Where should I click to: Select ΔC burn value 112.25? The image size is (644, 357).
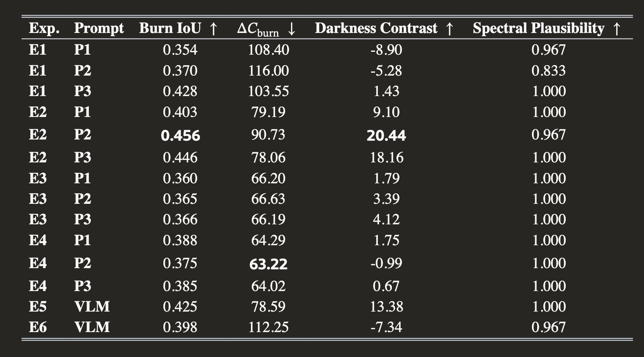(268, 327)
